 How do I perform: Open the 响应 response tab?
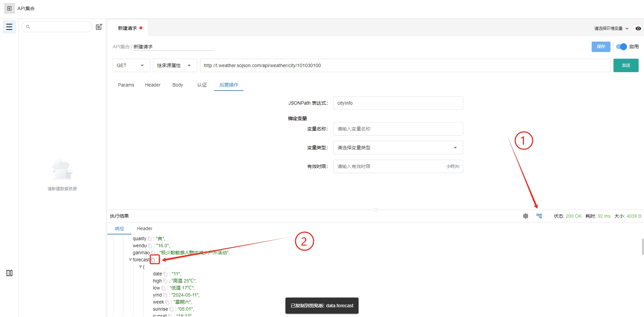click(x=119, y=228)
